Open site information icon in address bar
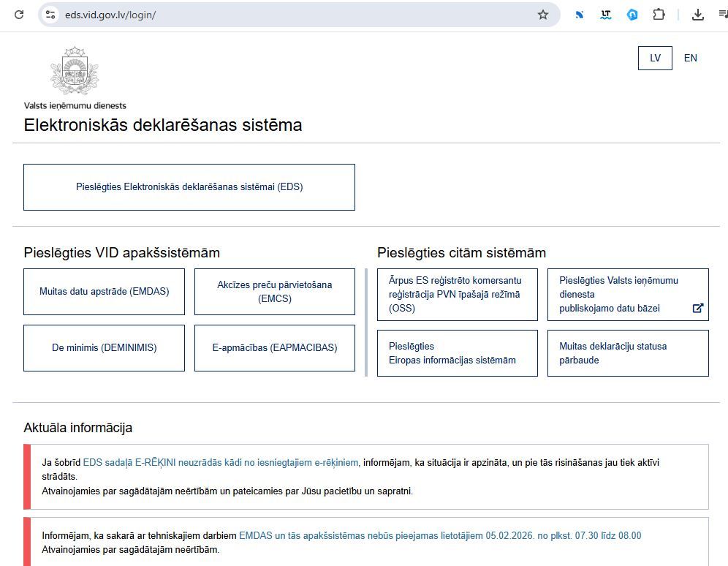This screenshot has width=728, height=566. tap(50, 15)
